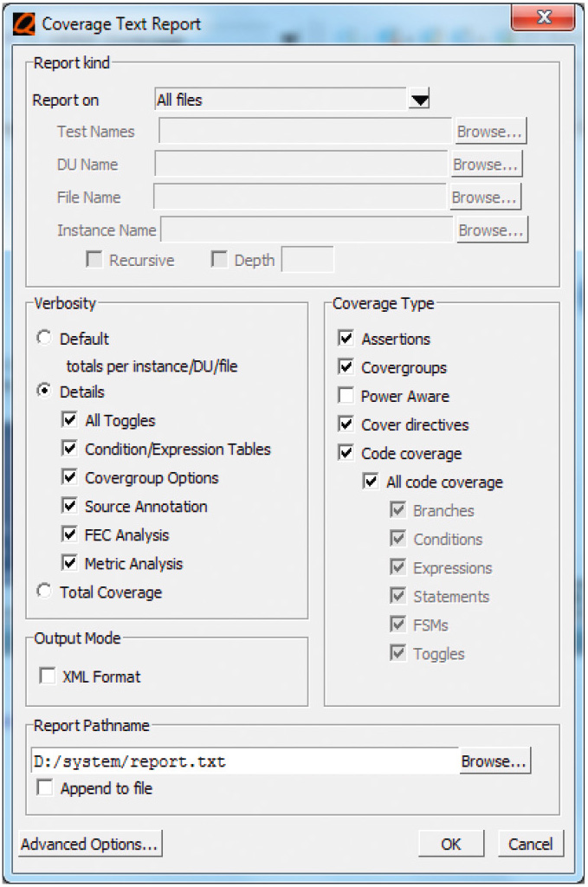Viewport: 588px width, 887px height.
Task: Close the dialog with the X button
Action: click(543, 18)
